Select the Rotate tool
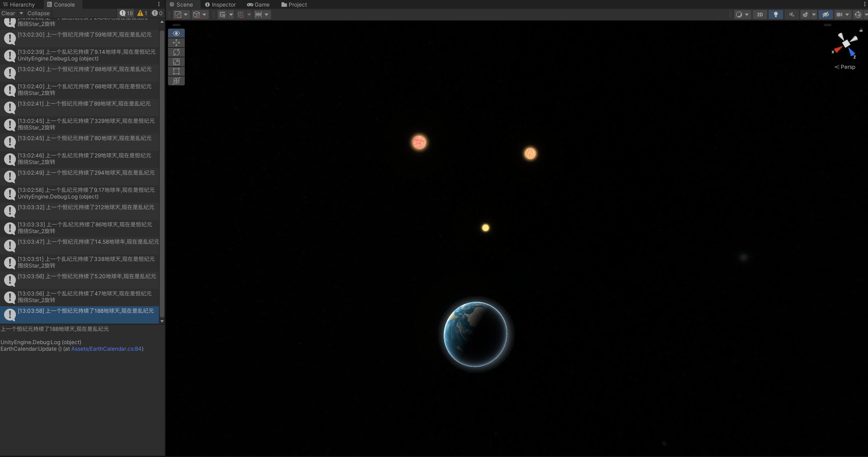Screen dimensions: 868x457 pyautogui.click(x=176, y=52)
